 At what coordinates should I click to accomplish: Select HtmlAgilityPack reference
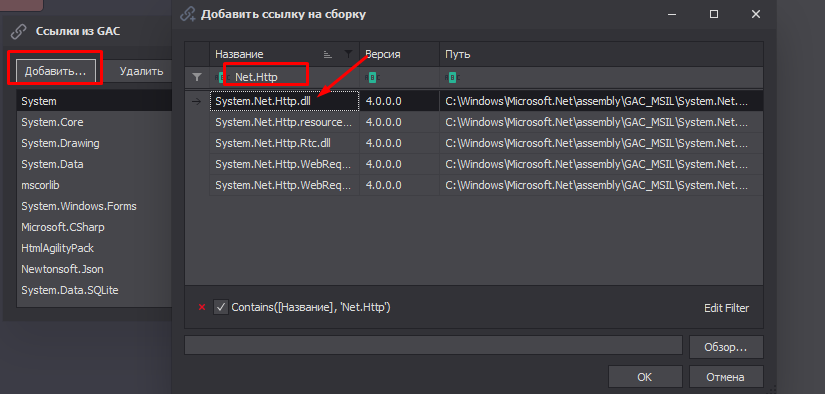coord(94,248)
